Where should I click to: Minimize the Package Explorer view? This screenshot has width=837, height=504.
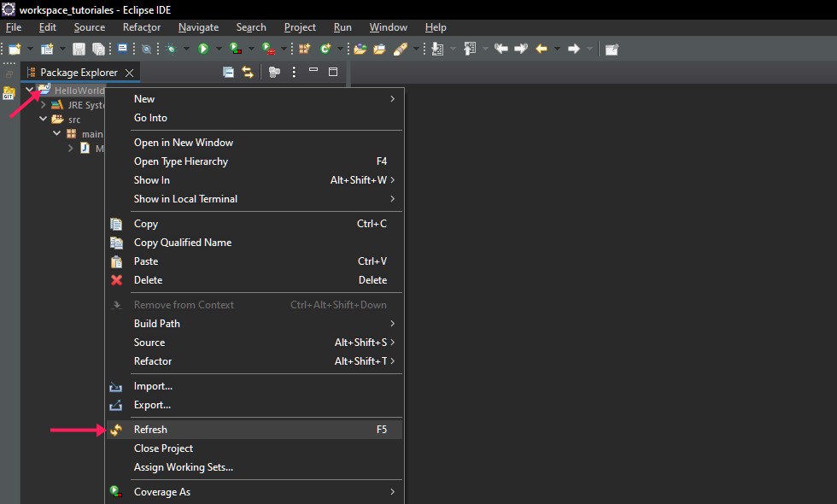[x=313, y=72]
